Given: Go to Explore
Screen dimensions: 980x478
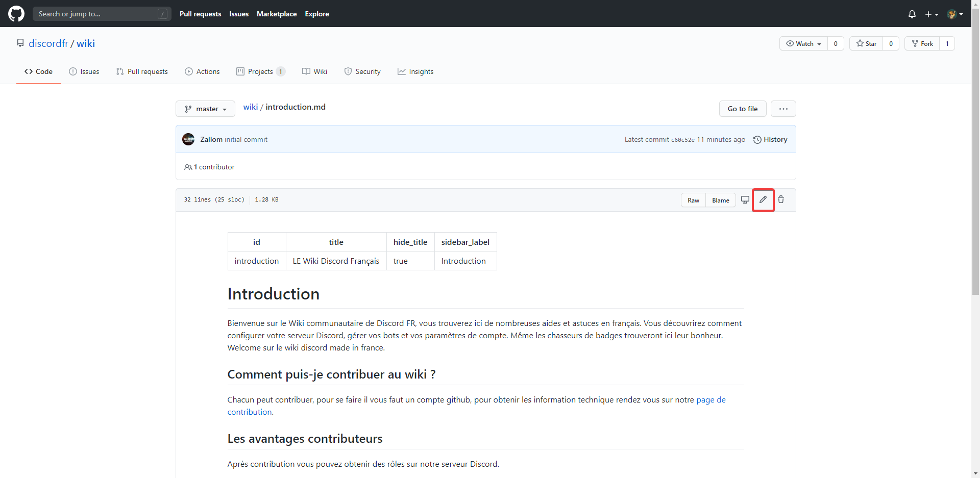Looking at the screenshot, I should 317,14.
